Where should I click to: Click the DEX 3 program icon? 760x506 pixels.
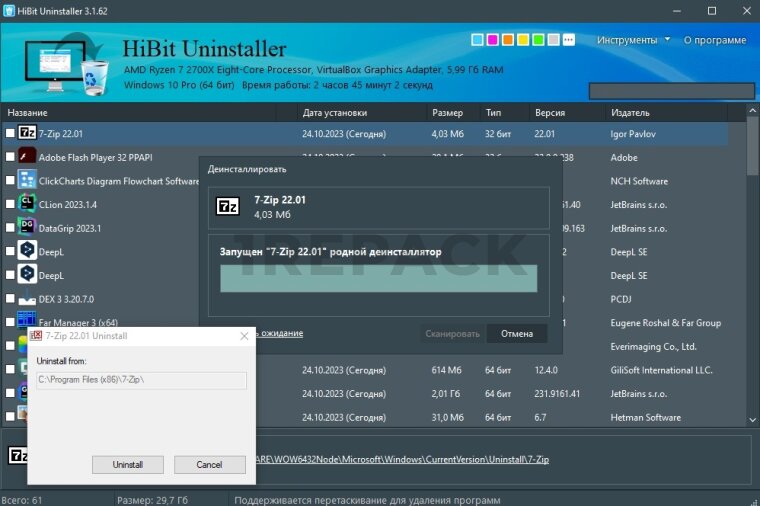pyautogui.click(x=28, y=299)
